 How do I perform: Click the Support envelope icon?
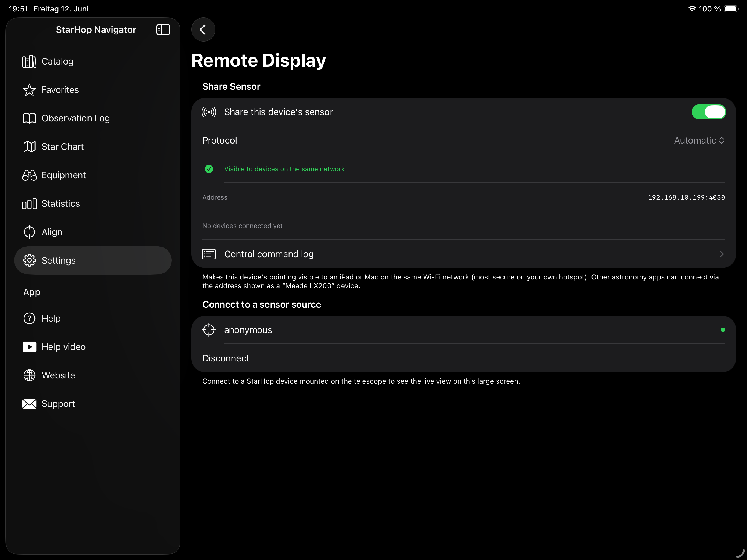coord(29,404)
